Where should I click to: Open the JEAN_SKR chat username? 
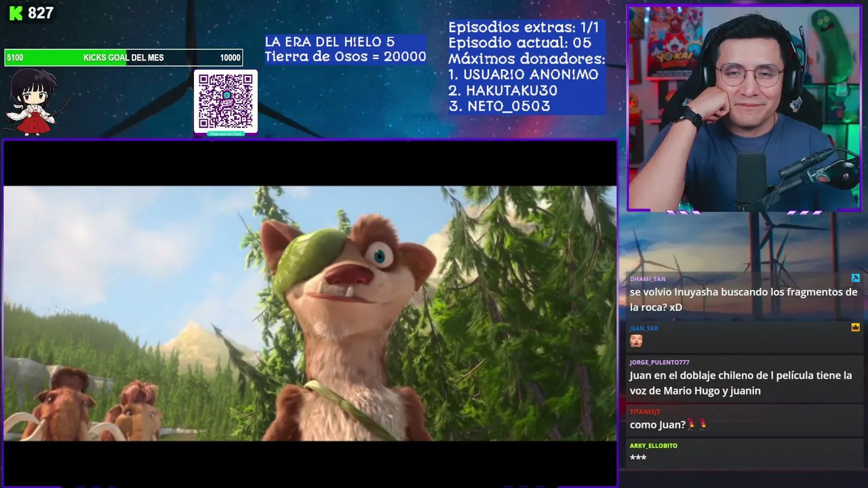tap(644, 328)
